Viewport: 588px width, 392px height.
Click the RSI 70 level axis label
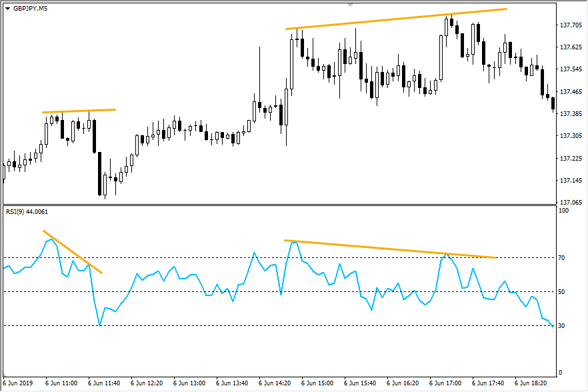[x=562, y=257]
